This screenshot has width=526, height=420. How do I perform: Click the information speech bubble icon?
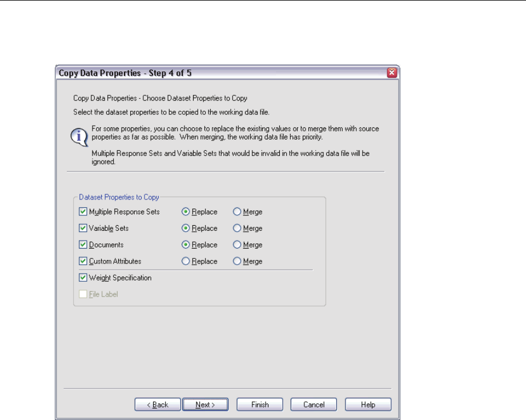79,137
